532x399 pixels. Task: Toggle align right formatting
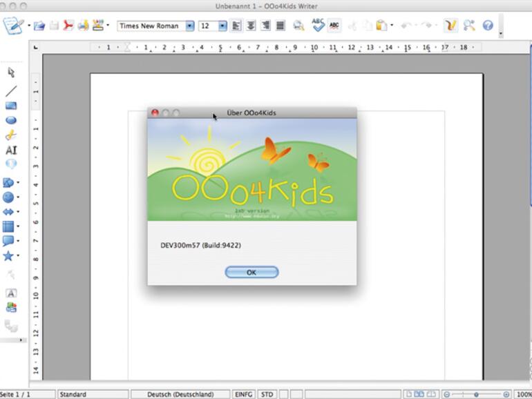coord(266,26)
